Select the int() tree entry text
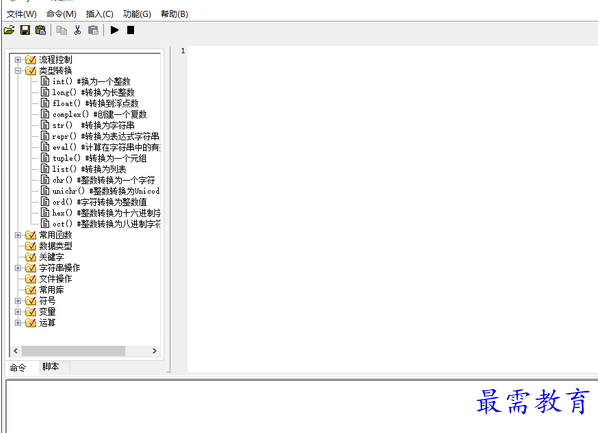Viewport: 598px width, 433px height. (92, 81)
